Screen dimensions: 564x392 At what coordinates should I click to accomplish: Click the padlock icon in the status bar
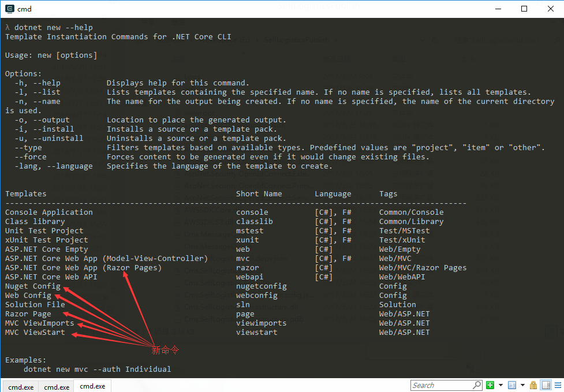[x=533, y=385]
